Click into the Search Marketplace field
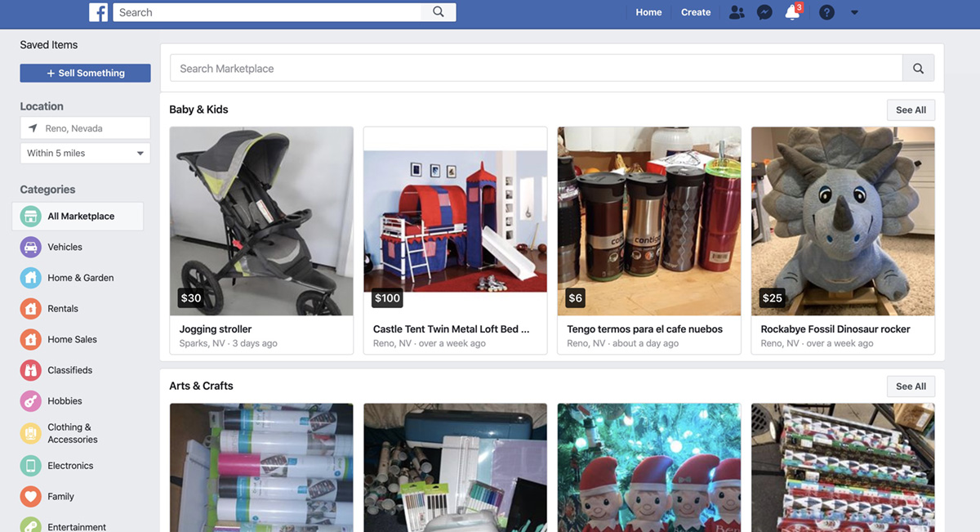The height and width of the screenshot is (532, 980). 536,69
